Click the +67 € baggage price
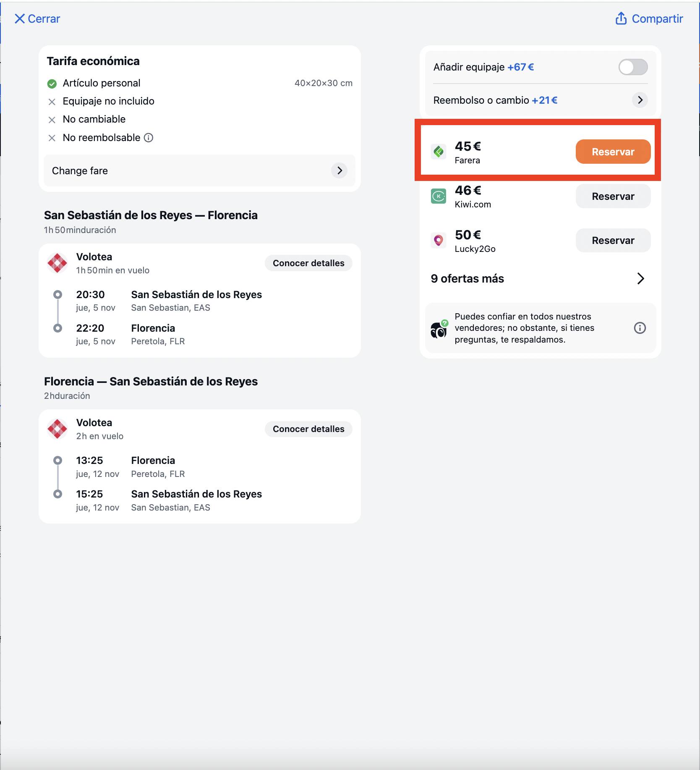 (520, 67)
